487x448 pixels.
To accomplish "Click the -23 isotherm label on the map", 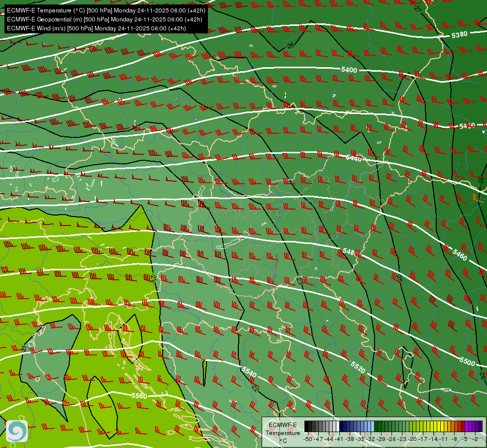I will coord(299,280).
